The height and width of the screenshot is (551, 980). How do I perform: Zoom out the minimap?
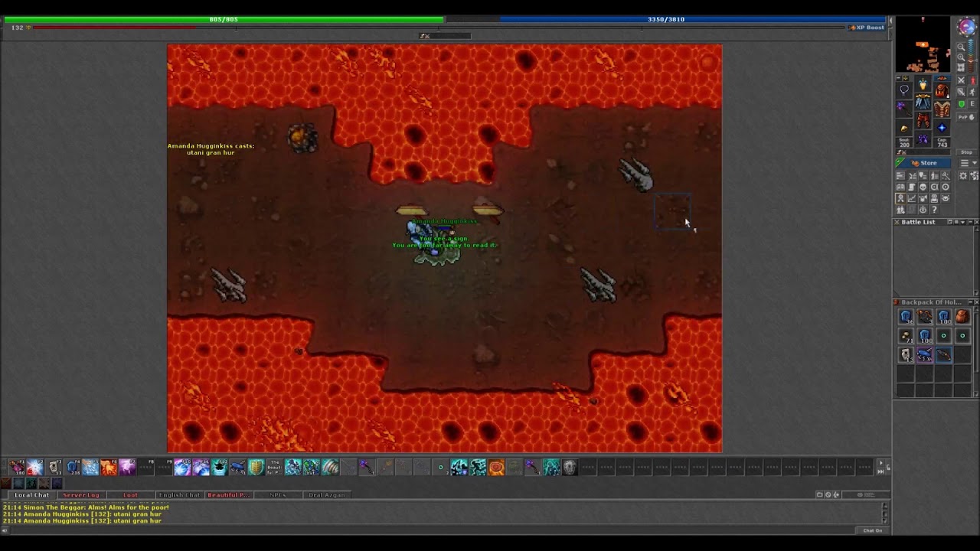pos(961,47)
